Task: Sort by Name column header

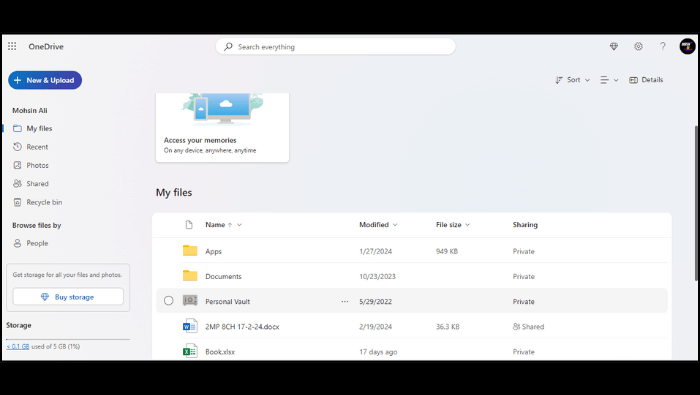Action: (215, 225)
